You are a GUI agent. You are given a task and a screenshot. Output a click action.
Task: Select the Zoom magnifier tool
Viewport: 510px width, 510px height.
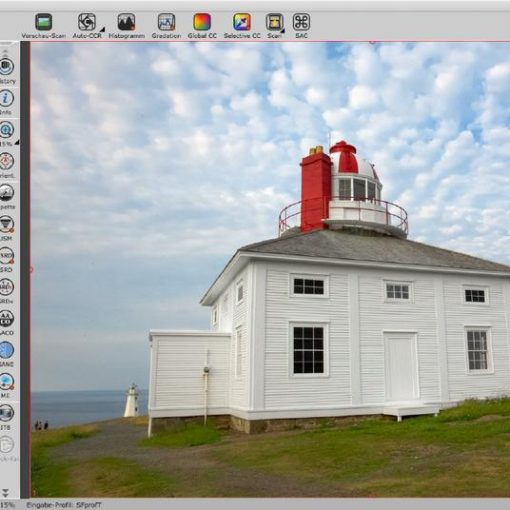(6, 130)
